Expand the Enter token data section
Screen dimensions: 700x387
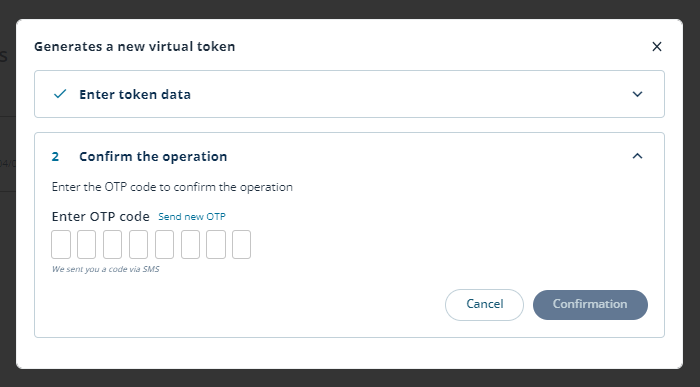point(638,94)
